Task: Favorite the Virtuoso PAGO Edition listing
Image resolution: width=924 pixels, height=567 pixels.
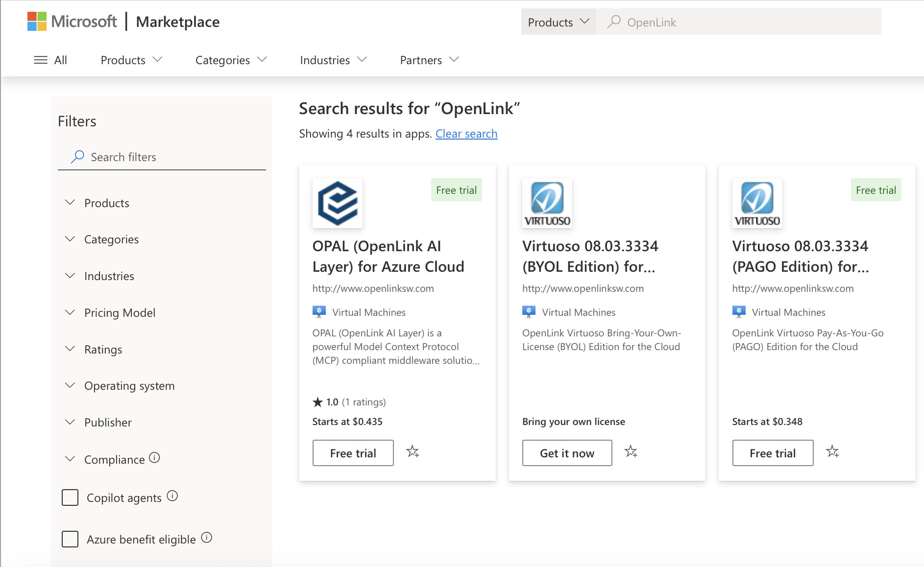Action: point(832,451)
